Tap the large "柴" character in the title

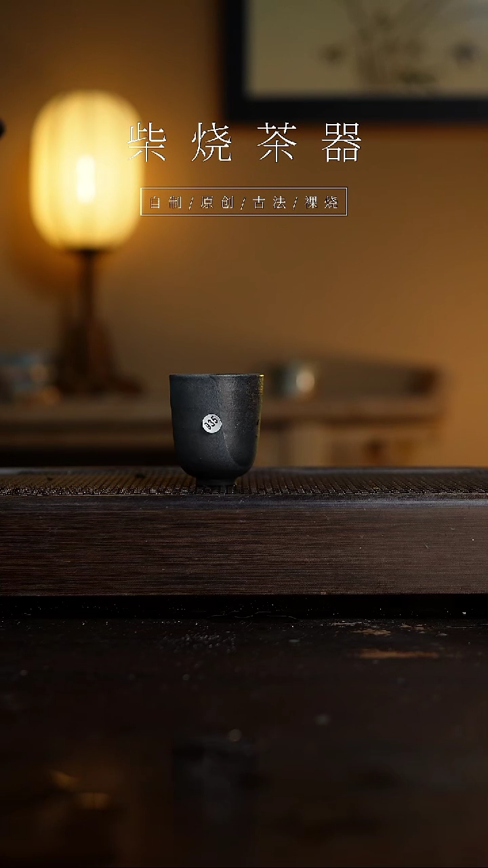pyautogui.click(x=148, y=142)
